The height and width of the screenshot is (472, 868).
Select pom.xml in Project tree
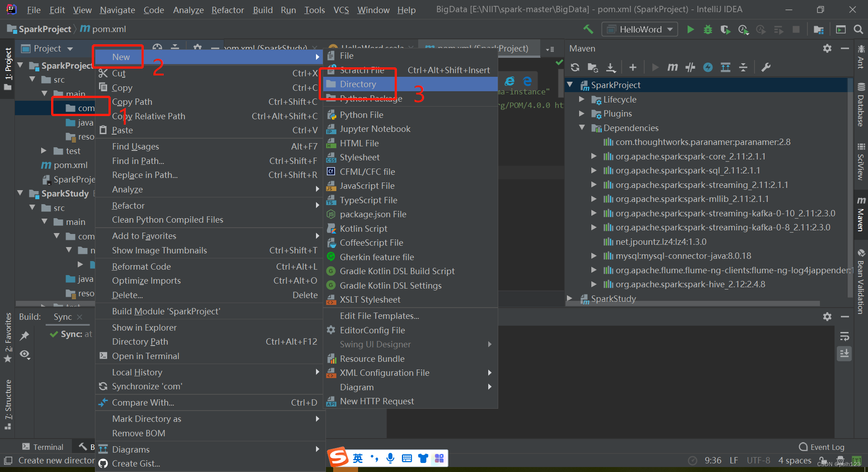[65, 165]
